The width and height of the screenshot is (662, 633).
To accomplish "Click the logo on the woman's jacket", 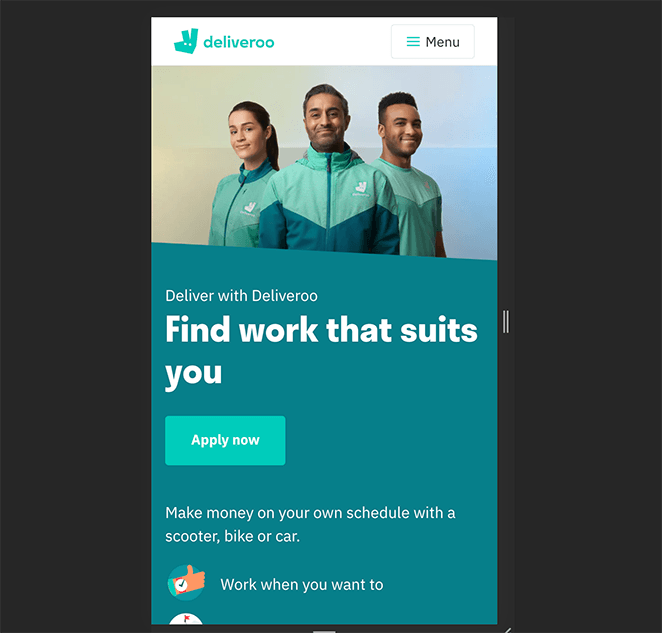I will coord(249,208).
